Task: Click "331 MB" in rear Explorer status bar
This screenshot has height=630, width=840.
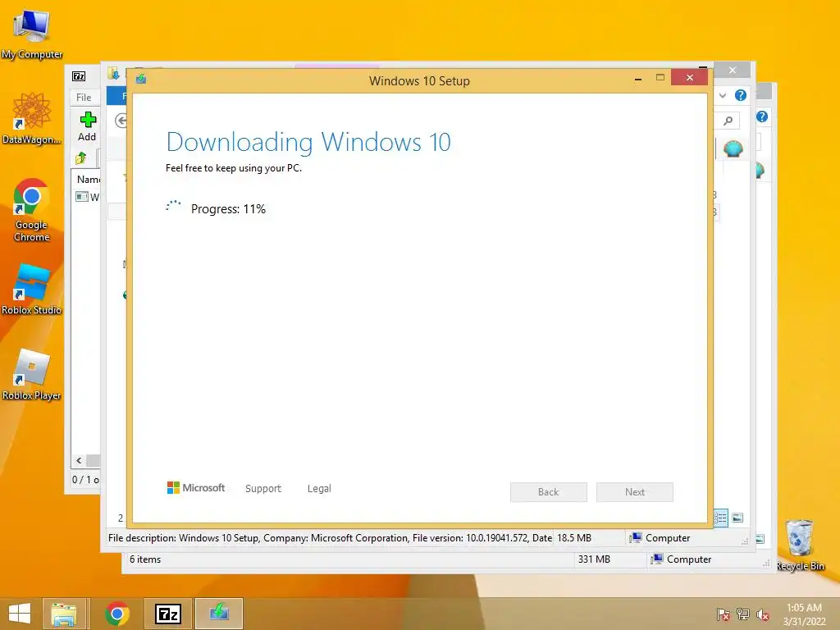Action: [594, 559]
